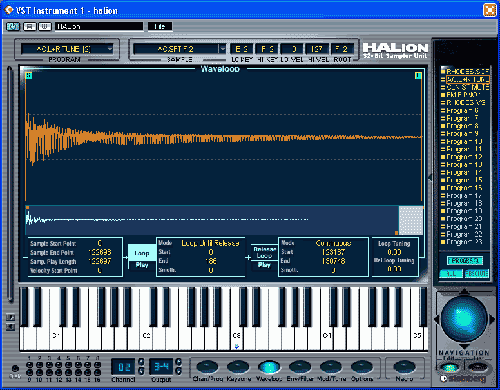Open the File menu
The width and height of the screenshot is (500, 390).
coord(160,26)
